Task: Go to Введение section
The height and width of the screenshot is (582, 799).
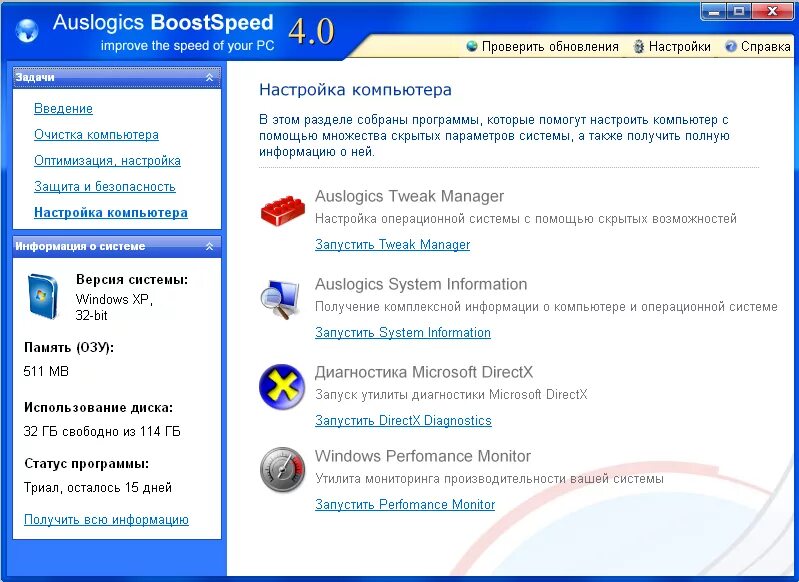Action: click(63, 109)
